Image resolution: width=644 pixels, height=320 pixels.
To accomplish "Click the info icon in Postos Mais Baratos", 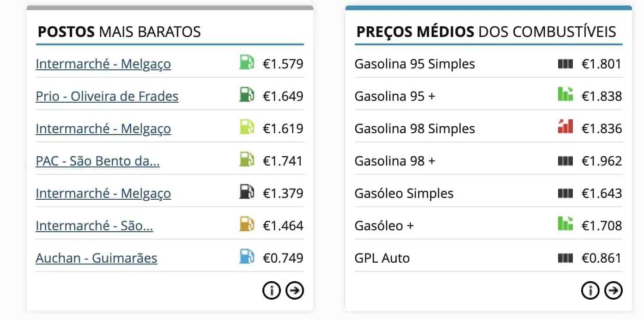I will [x=272, y=290].
